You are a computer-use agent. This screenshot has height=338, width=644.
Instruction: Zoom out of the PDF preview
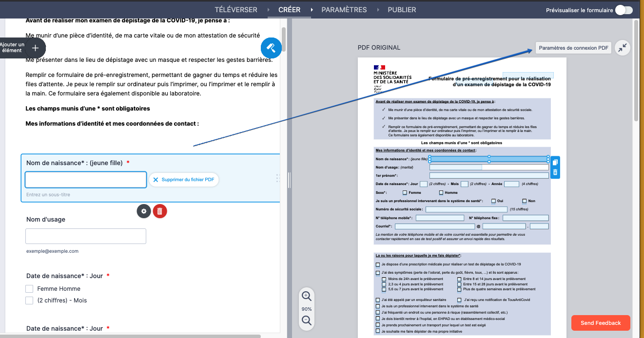[307, 320]
